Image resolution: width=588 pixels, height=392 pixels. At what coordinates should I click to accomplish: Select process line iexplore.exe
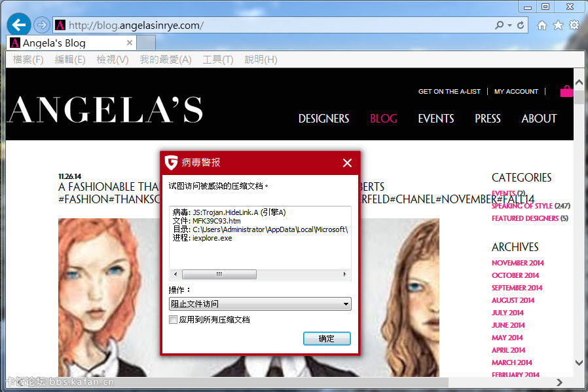(202, 238)
